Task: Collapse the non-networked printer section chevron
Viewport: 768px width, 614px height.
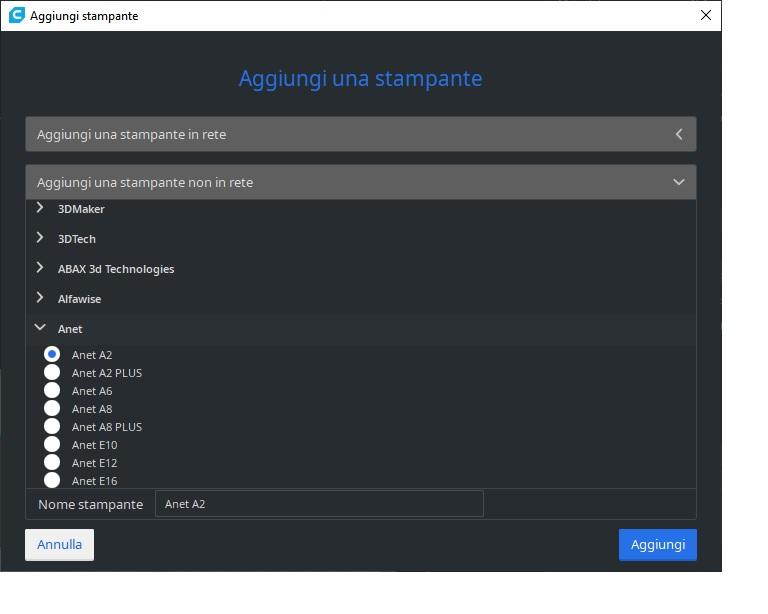Action: pos(679,182)
